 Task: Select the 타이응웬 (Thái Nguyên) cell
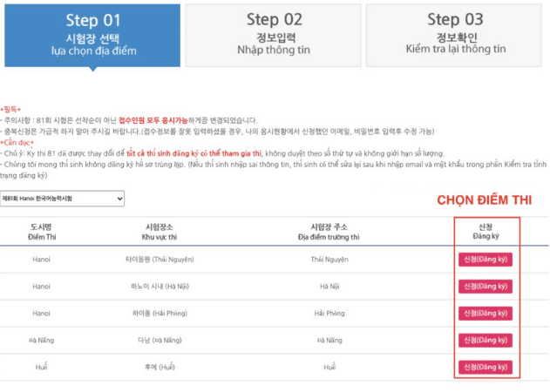click(159, 260)
